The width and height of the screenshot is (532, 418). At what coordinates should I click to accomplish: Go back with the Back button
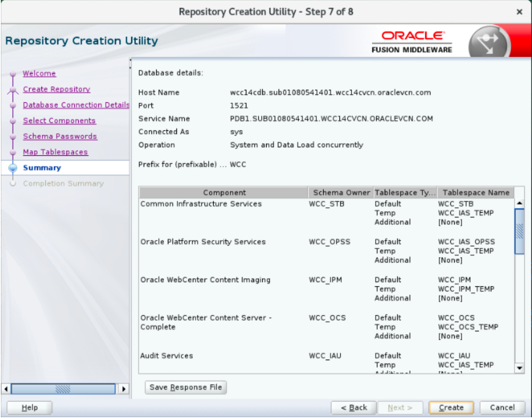(353, 408)
